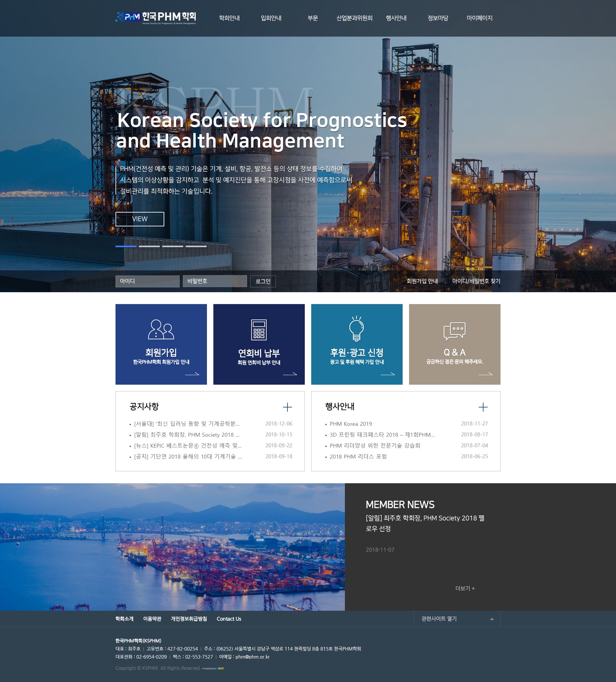Switch to the second hero slide indicator
Screen dimensions: 616x682
tap(149, 246)
